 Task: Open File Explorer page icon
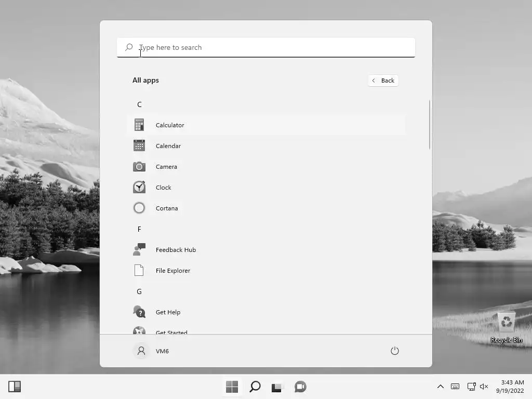[139, 270]
